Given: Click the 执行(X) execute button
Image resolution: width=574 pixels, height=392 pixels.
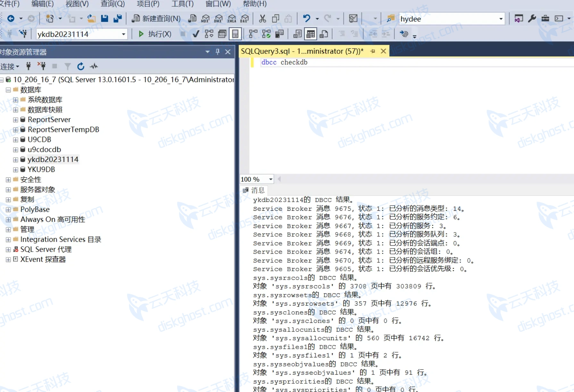Looking at the screenshot, I should pos(155,34).
